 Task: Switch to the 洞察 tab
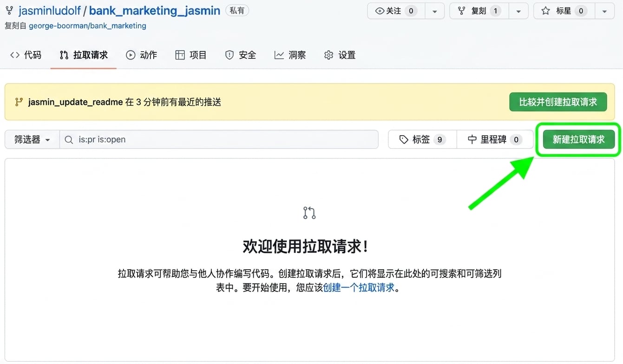290,55
